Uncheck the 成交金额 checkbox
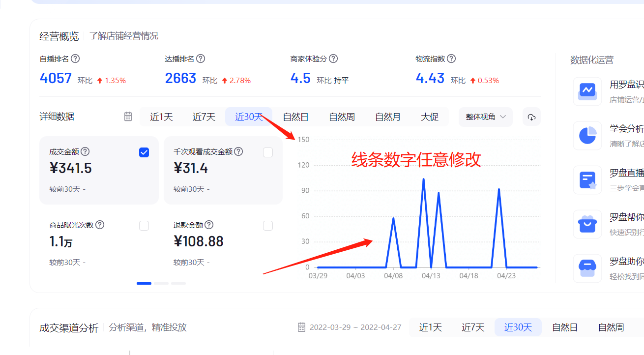This screenshot has width=644, height=355. (144, 152)
